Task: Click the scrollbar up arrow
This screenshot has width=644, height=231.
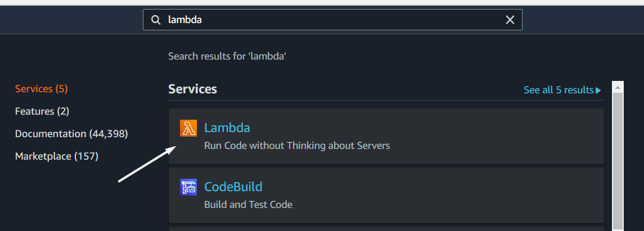Action: point(618,87)
